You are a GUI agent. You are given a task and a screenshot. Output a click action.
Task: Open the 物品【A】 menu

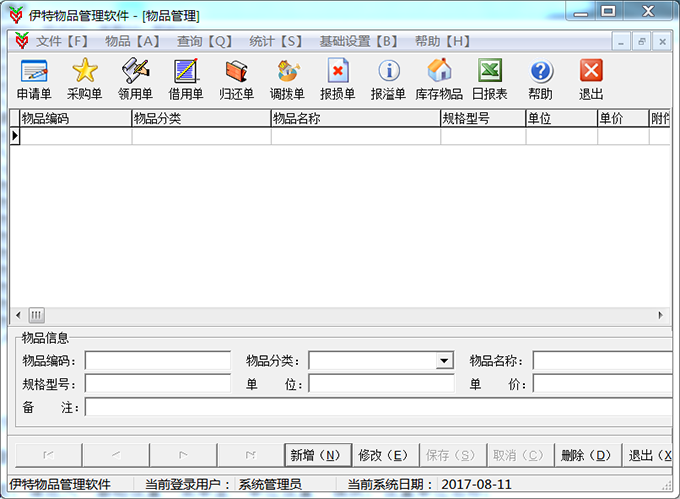[132, 42]
